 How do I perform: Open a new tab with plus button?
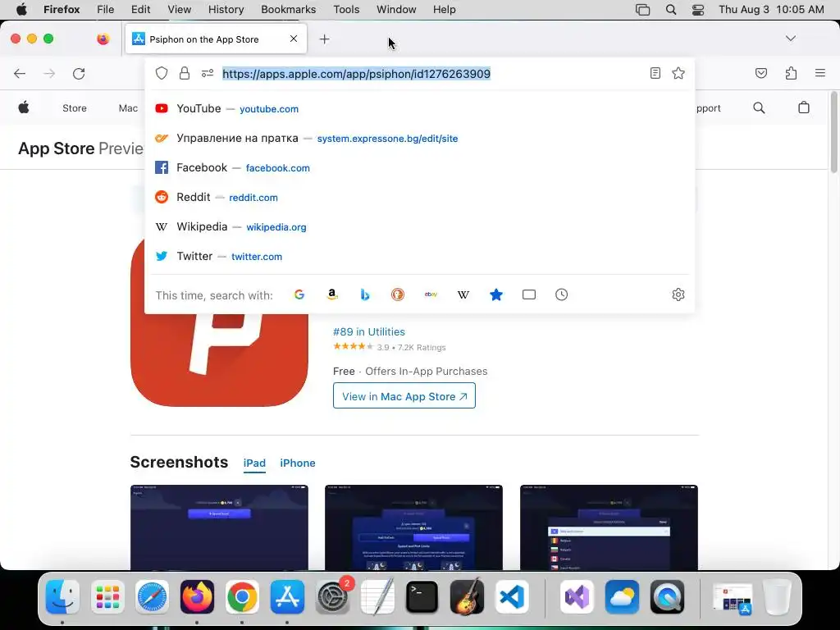pos(324,39)
